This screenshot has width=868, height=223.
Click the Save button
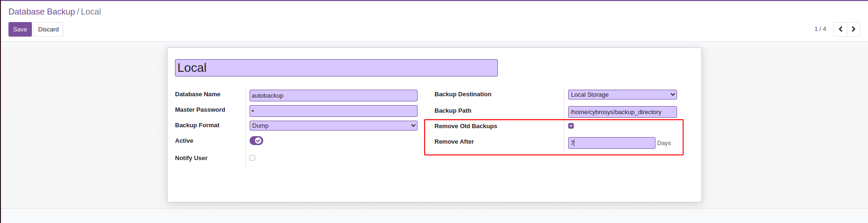(20, 29)
